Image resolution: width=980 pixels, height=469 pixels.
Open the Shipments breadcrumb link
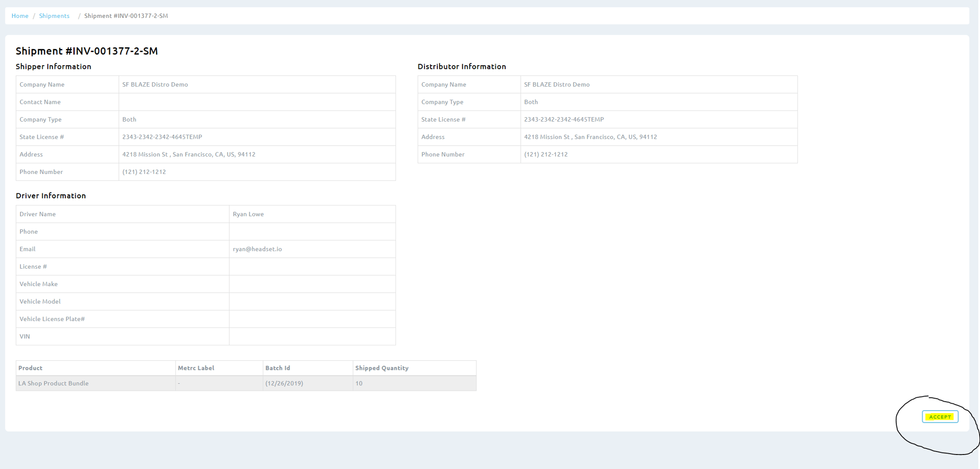coord(54,16)
